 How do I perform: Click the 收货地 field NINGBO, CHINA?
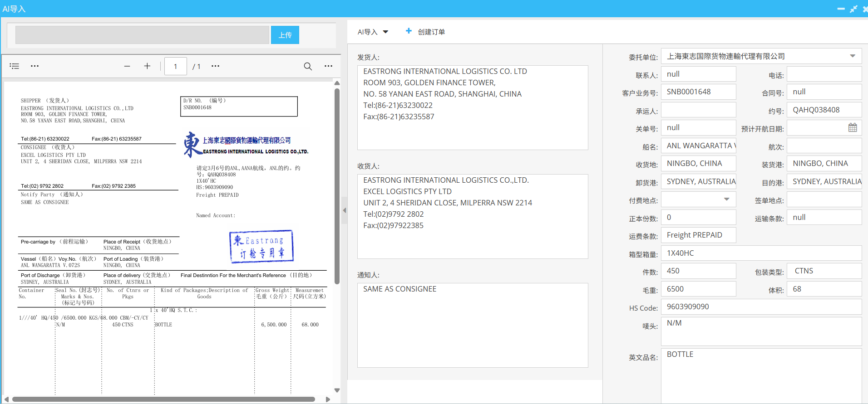pyautogui.click(x=698, y=163)
